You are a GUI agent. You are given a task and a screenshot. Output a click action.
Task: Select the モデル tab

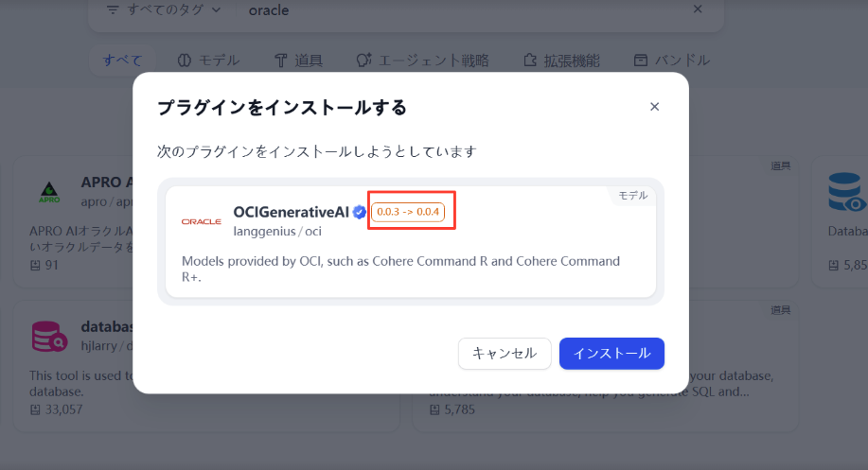(208, 61)
